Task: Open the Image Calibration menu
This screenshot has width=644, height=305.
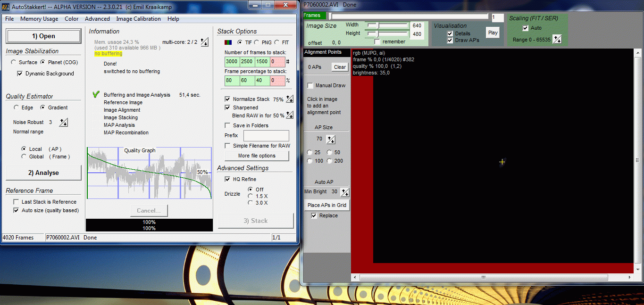Action: (x=138, y=19)
